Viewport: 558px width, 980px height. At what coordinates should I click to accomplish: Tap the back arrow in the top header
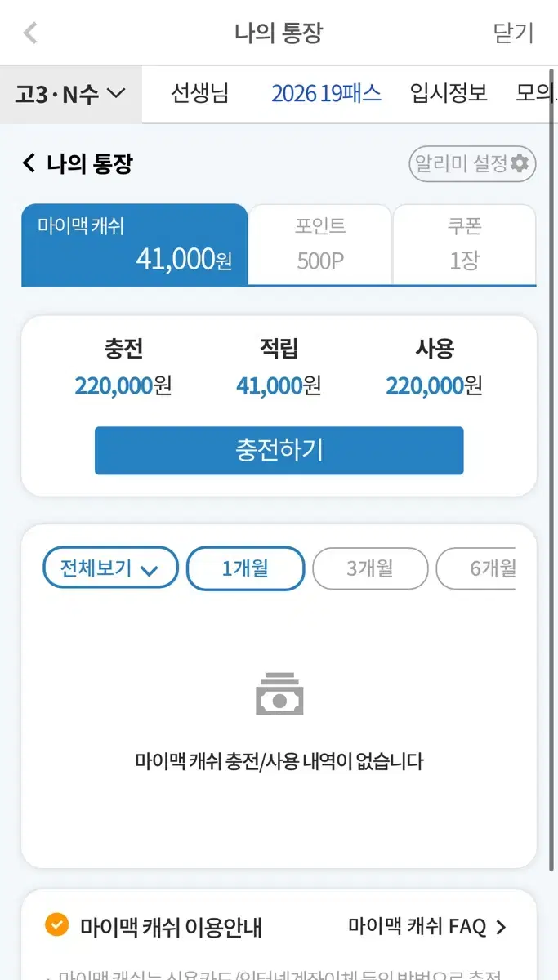coord(30,33)
